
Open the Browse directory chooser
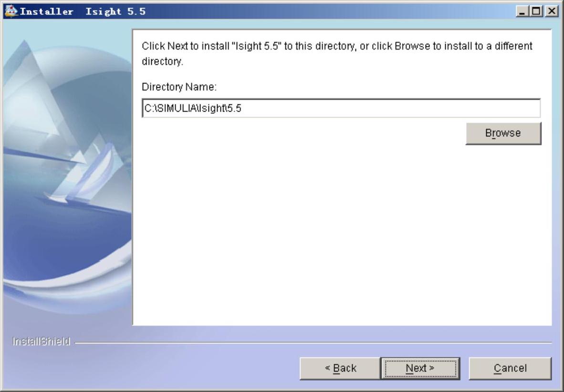point(503,134)
